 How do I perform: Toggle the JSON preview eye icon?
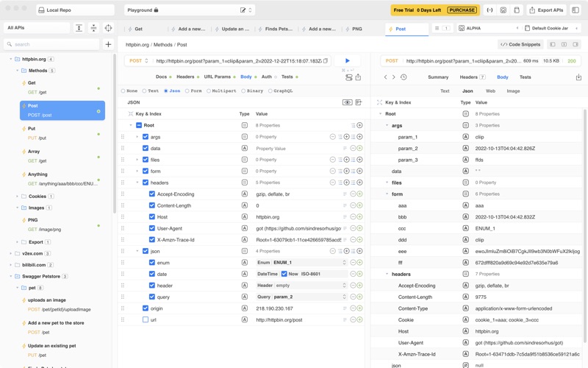tap(348, 102)
